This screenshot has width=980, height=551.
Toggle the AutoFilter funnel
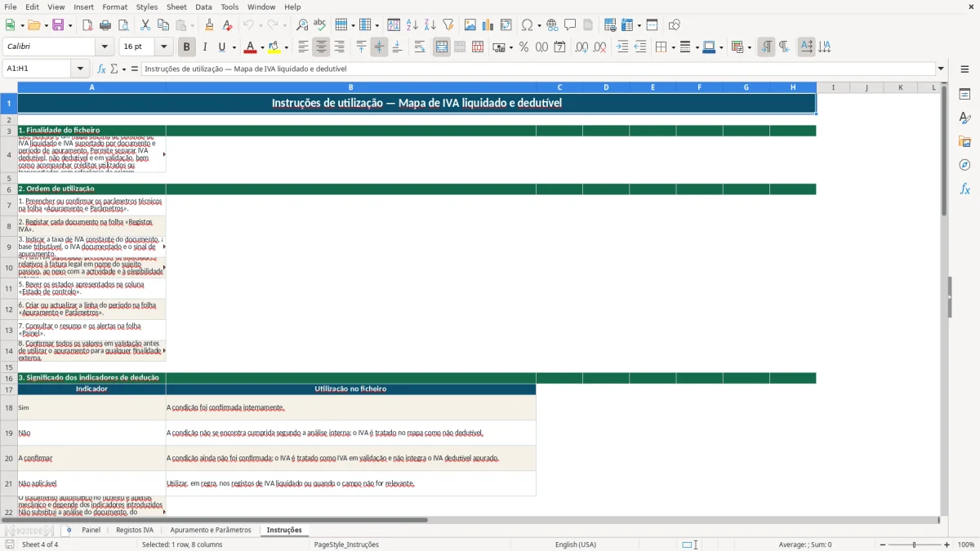[448, 25]
